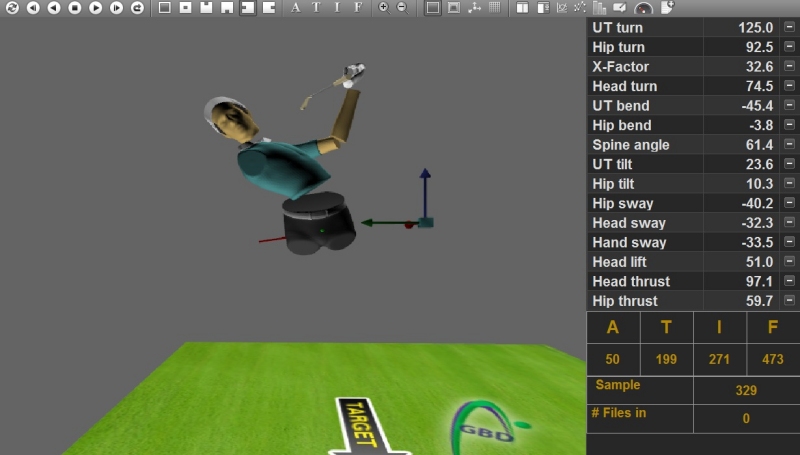
Task: Switch to the two-pane split layout icon
Action: [522, 8]
